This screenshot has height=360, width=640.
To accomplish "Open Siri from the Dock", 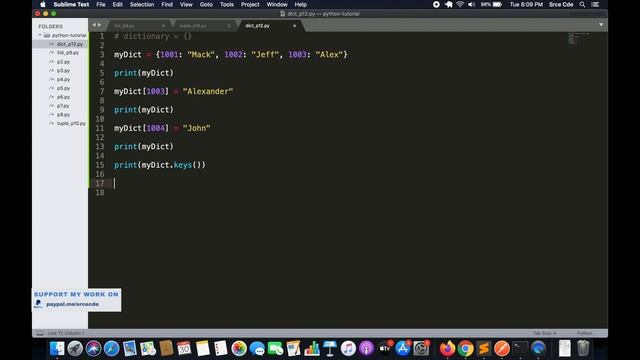I will pyautogui.click(x=93, y=349).
